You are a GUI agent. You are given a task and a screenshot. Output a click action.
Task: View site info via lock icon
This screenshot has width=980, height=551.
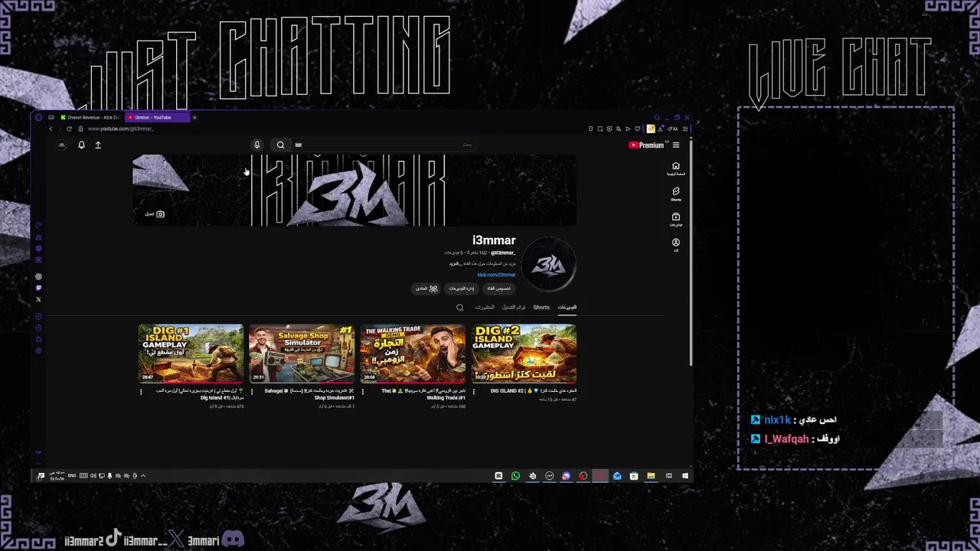point(80,129)
